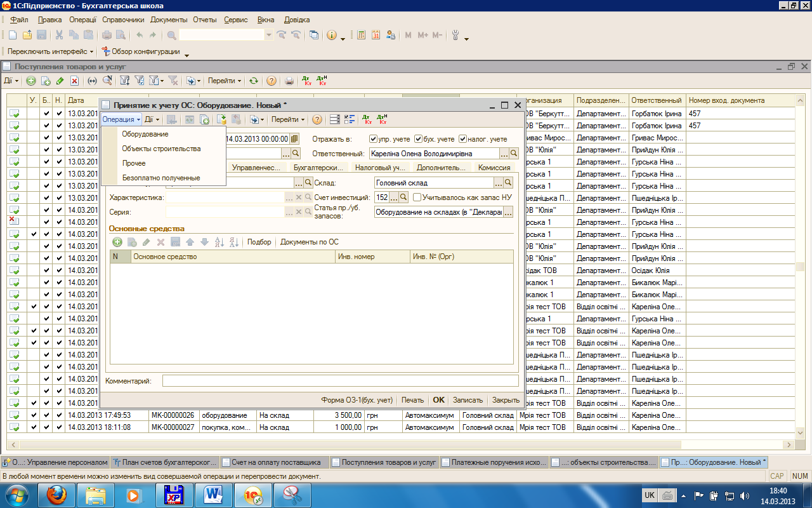The height and width of the screenshot is (508, 812).
Task: Open Обзор конфигурации in toolbar
Action: pos(141,51)
